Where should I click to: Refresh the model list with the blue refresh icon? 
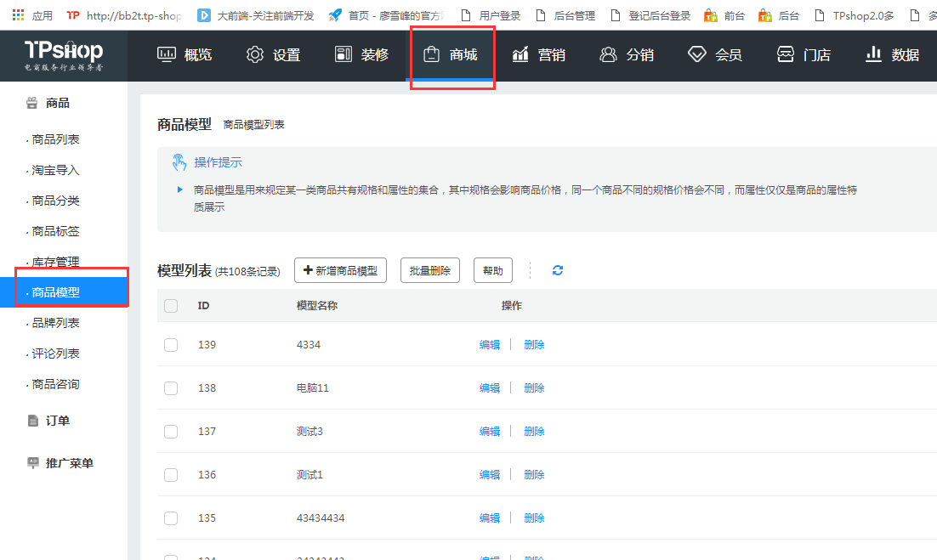tap(557, 270)
